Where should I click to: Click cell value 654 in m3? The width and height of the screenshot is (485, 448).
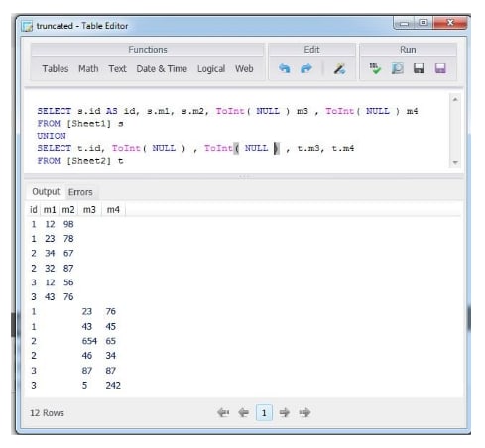[89, 341]
